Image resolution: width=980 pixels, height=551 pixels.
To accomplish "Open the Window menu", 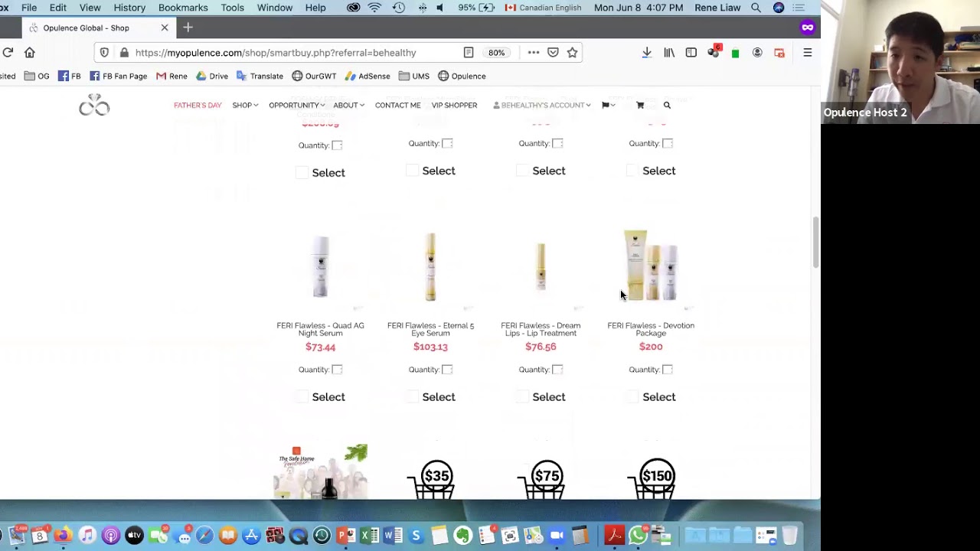I will pos(275,8).
